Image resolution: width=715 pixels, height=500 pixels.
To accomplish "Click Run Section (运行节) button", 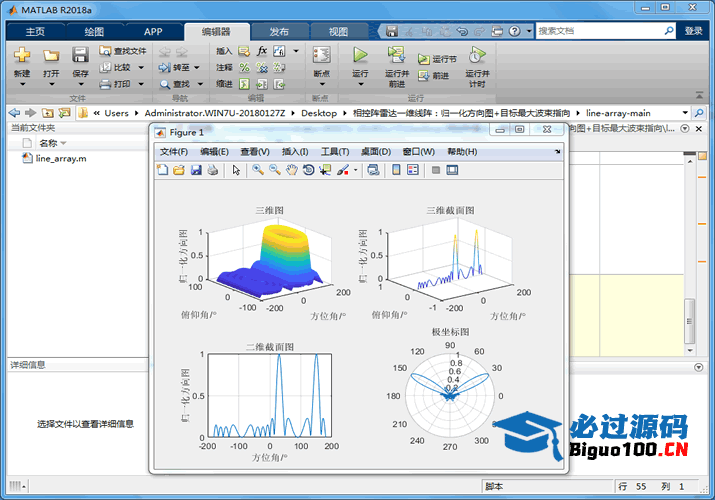I will [x=437, y=59].
